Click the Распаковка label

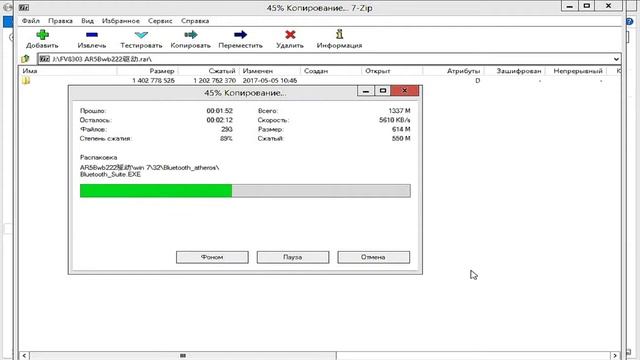(99, 157)
